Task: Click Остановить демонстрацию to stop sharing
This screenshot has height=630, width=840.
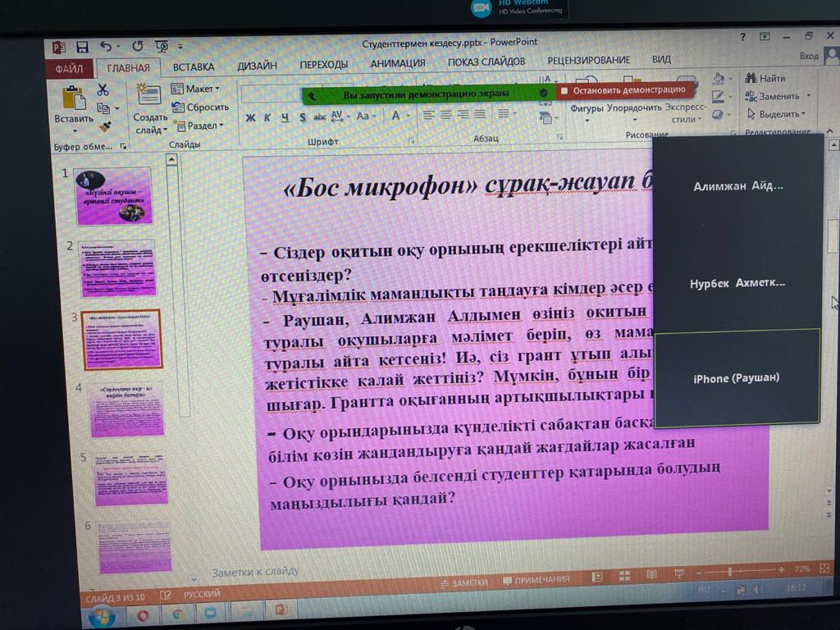Action: coord(624,90)
